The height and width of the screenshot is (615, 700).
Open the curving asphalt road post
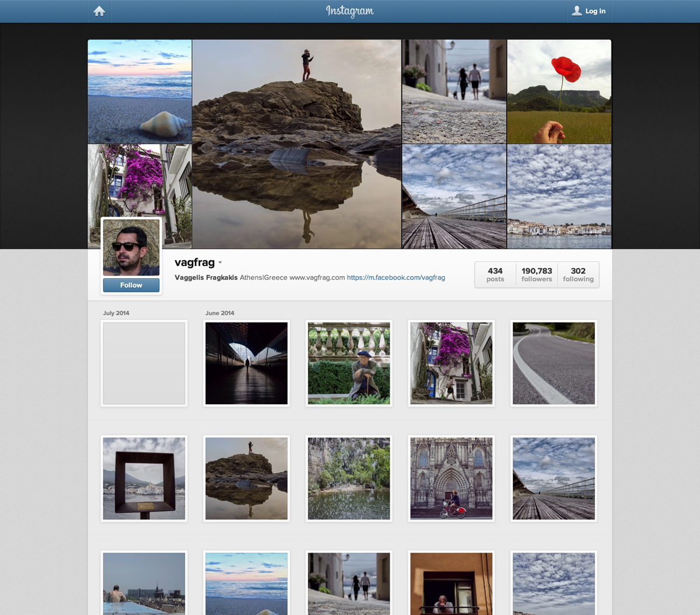pos(554,363)
